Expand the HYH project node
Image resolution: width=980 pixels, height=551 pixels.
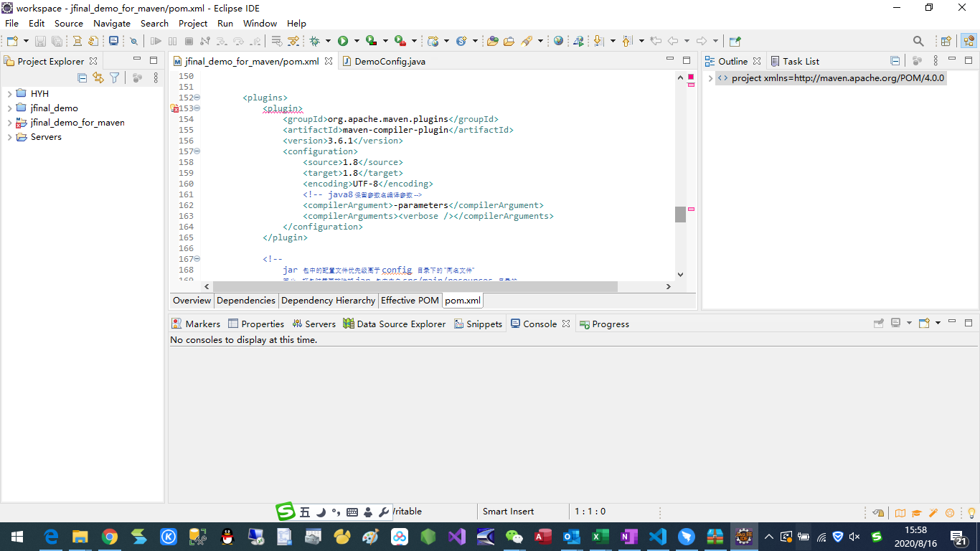pos(9,94)
